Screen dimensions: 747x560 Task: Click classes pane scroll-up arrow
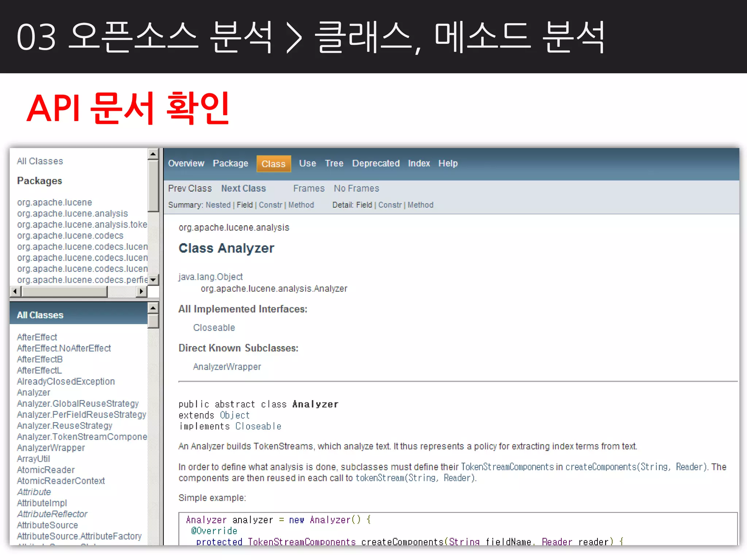153,308
